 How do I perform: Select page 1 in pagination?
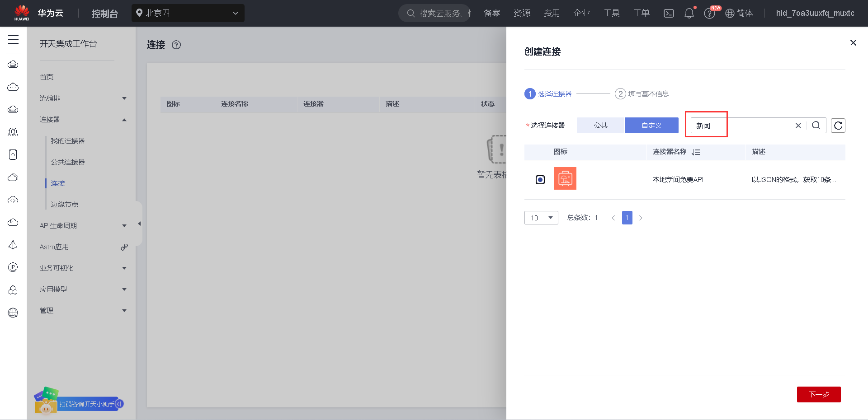pyautogui.click(x=627, y=218)
